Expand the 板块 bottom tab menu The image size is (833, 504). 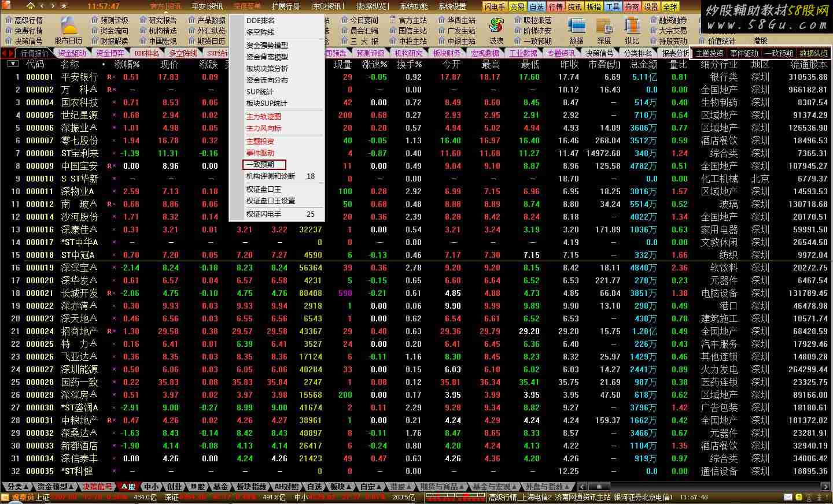(x=341, y=487)
